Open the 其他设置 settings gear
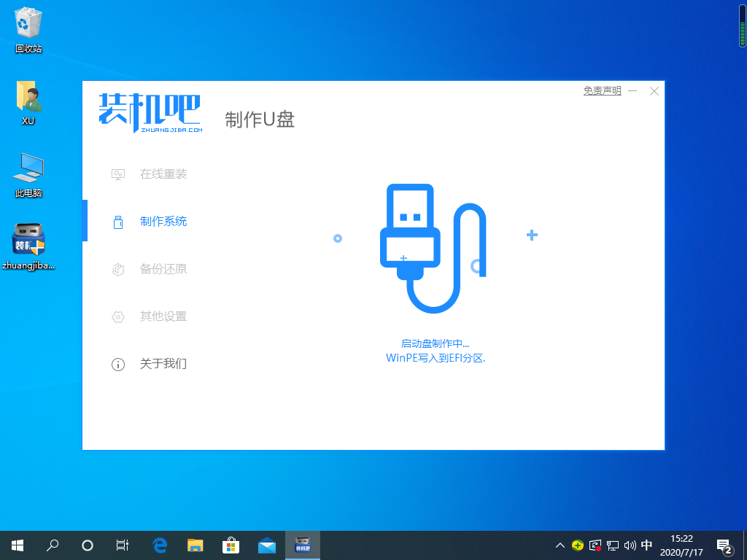 click(x=118, y=316)
